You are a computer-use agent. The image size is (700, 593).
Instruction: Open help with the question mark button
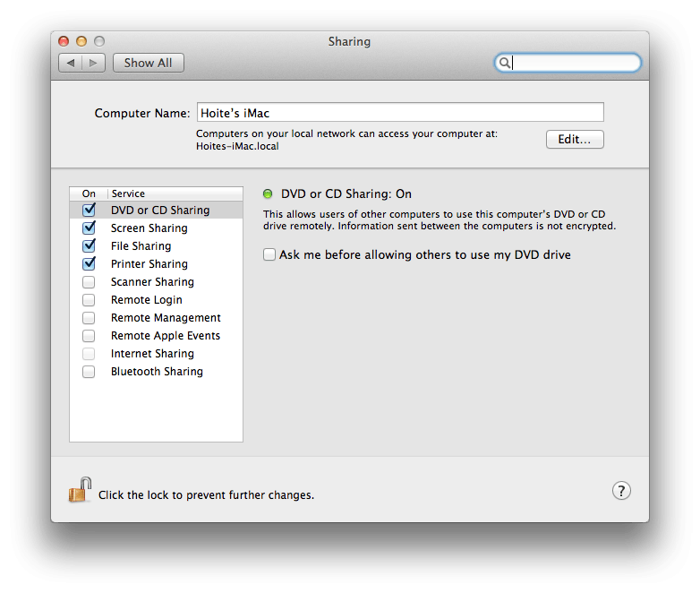tap(621, 491)
